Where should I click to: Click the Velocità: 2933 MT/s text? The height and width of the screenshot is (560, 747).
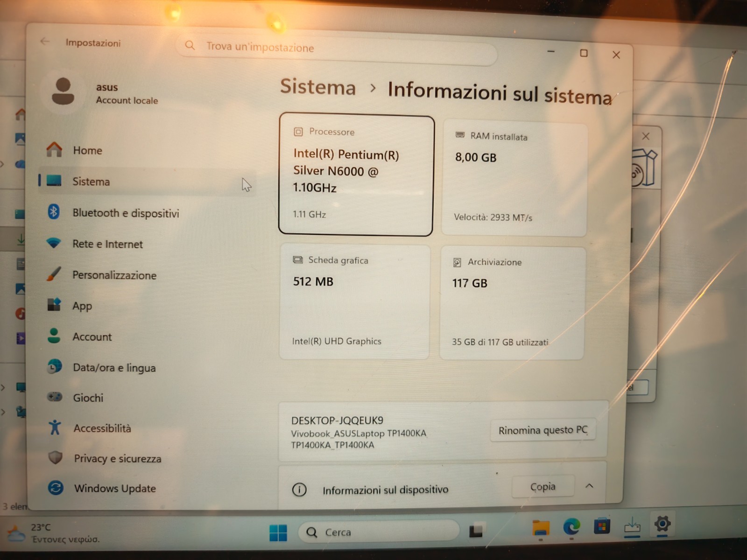(493, 217)
